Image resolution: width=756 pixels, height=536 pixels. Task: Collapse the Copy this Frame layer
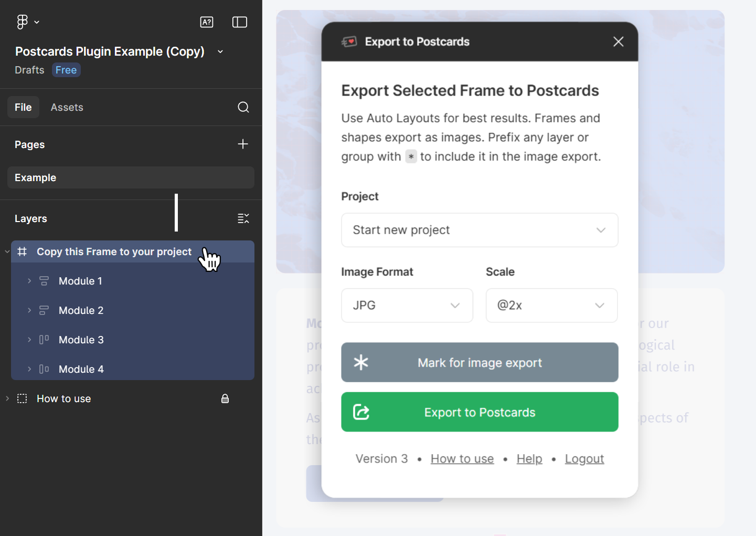point(7,251)
